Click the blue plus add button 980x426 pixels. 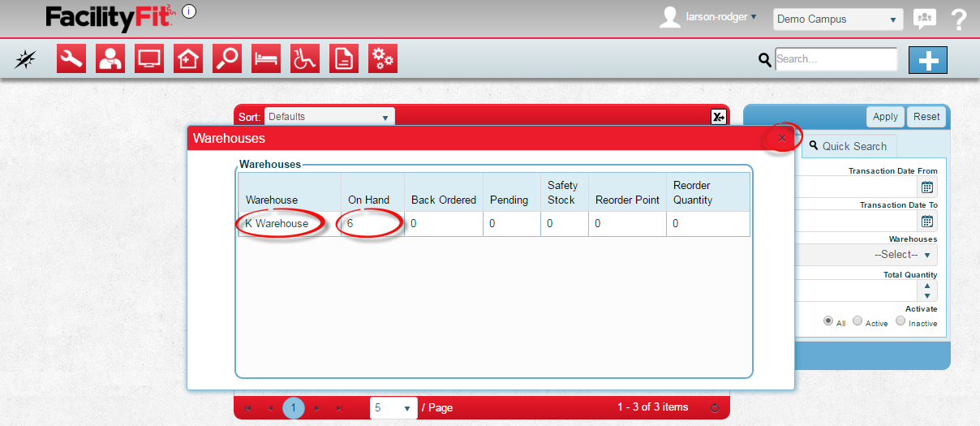click(x=928, y=59)
